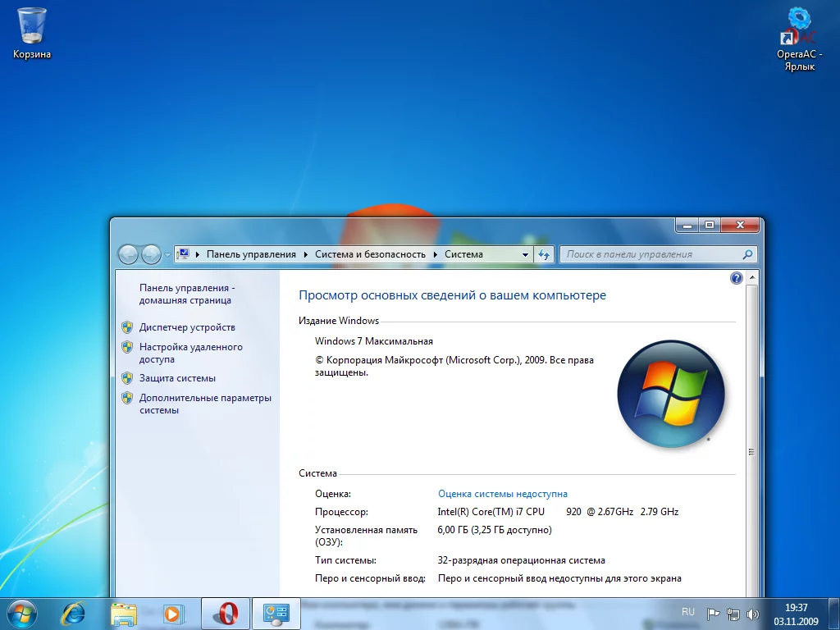Click the 6,00 ГБ memory value

tap(495, 530)
